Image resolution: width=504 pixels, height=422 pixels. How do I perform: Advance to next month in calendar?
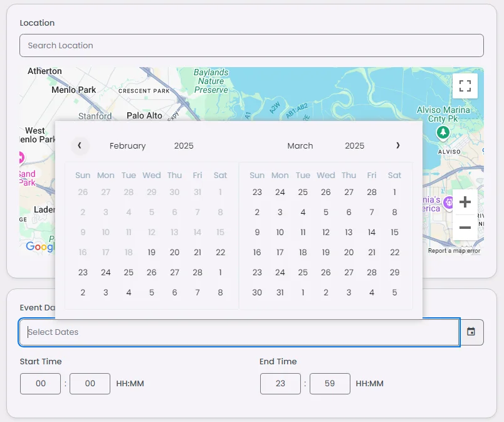pyautogui.click(x=397, y=145)
